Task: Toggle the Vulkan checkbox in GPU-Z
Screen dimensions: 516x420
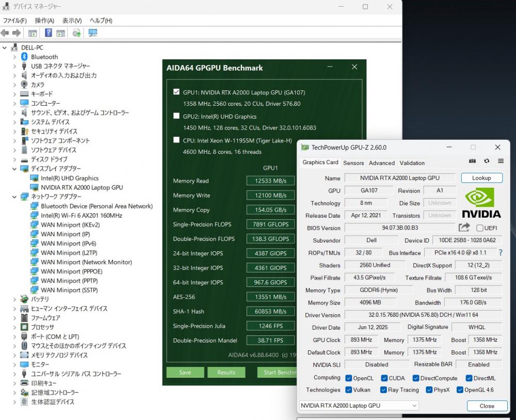Action: coord(349,390)
